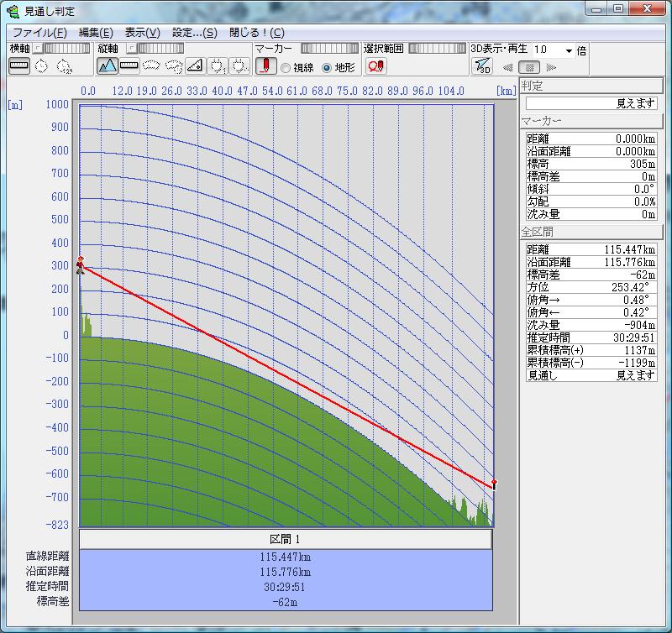Click the 標高 305m row
This screenshot has width=672, height=633.
591,164
